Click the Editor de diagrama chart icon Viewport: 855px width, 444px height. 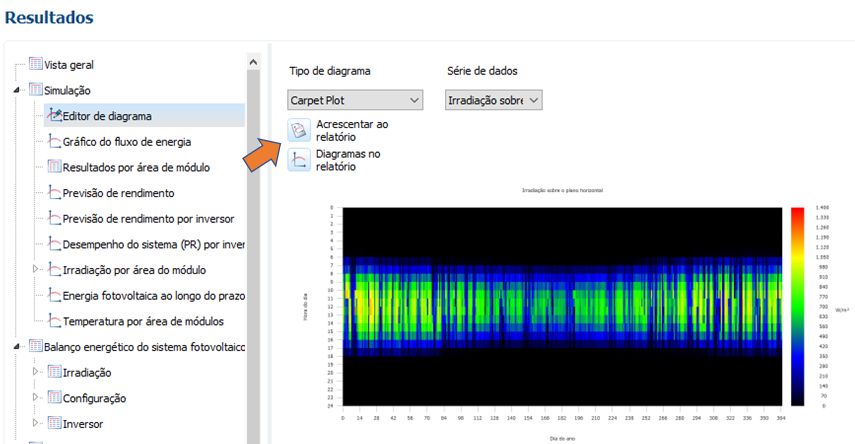[x=54, y=116]
